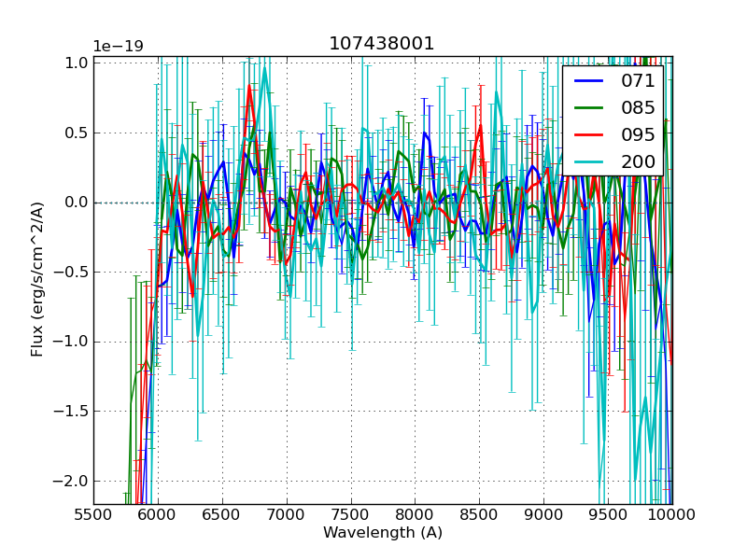
Task: Click the blue line swatch in legend
Action: click(x=589, y=81)
